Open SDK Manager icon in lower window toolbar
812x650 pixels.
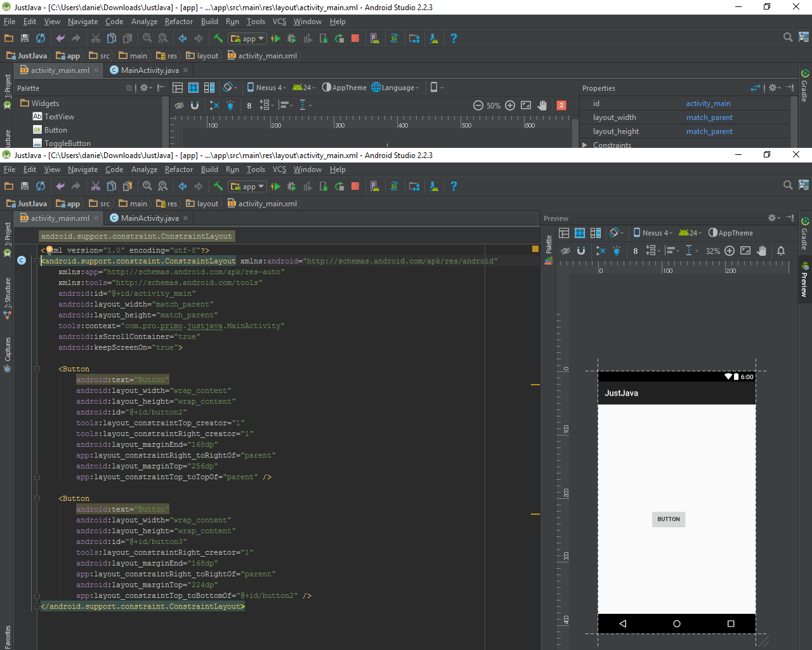[x=434, y=186]
